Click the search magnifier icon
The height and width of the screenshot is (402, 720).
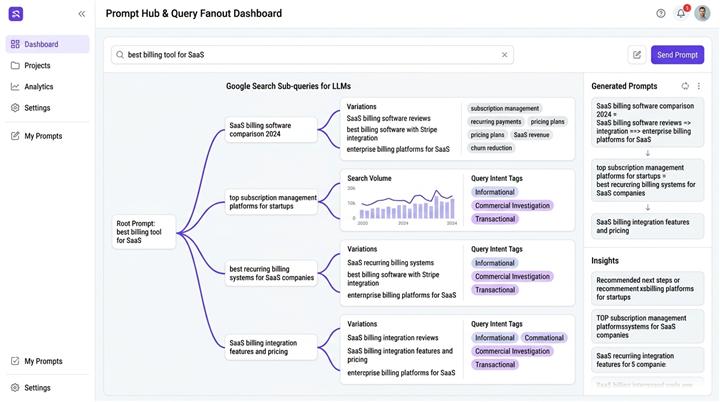tap(120, 55)
